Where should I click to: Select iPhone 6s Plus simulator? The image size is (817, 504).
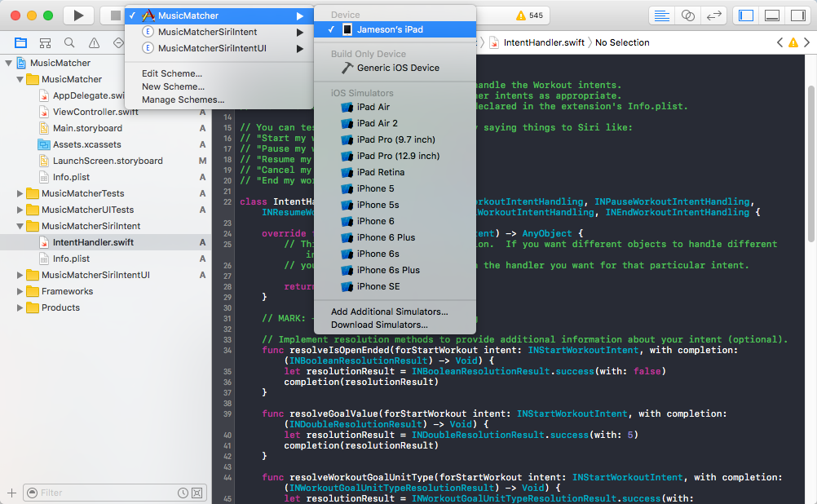(x=388, y=270)
